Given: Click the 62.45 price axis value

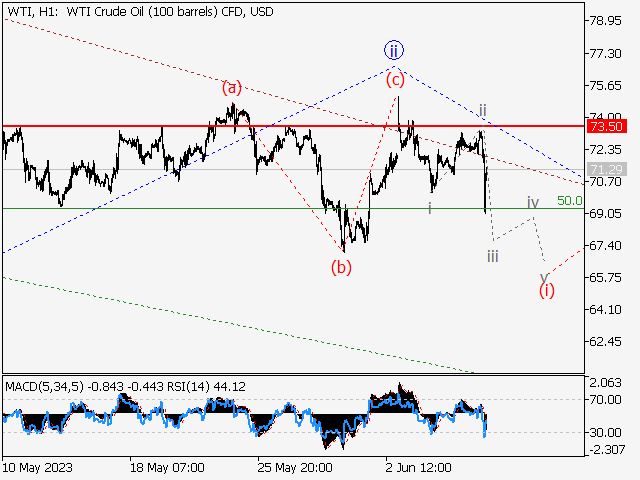Looking at the screenshot, I should [606, 341].
